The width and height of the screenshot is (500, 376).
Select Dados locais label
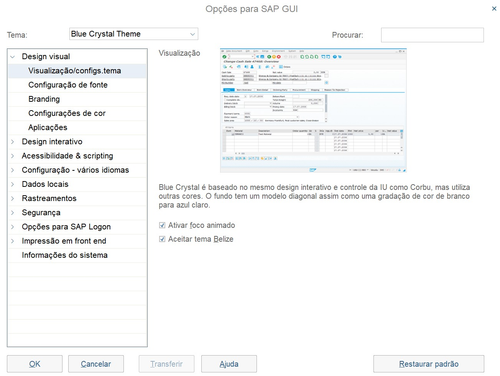[45, 184]
